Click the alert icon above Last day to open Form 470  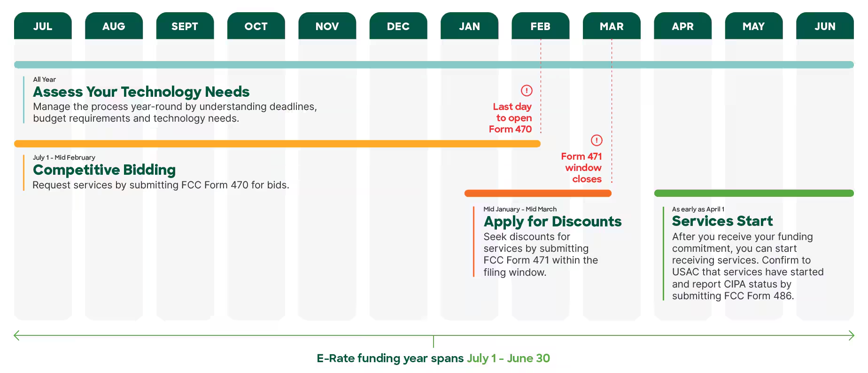coord(527,90)
